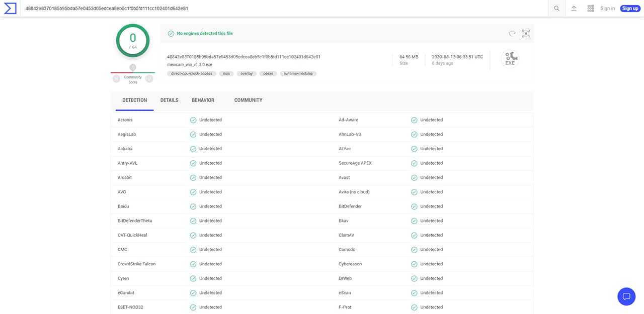Viewport: 644px width, 314px height.
Task: Click the community score question marker
Action: tap(133, 67)
